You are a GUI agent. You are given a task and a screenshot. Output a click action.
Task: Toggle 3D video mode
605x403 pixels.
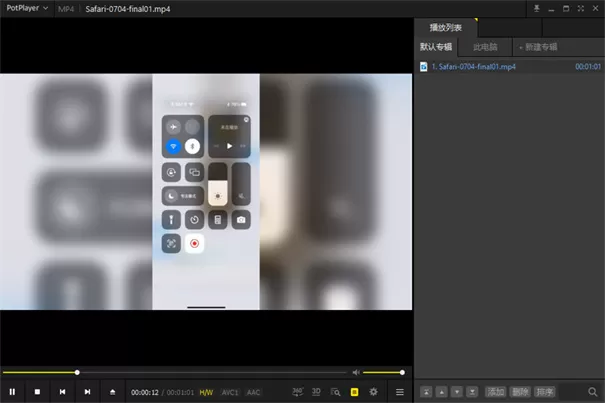pyautogui.click(x=316, y=392)
